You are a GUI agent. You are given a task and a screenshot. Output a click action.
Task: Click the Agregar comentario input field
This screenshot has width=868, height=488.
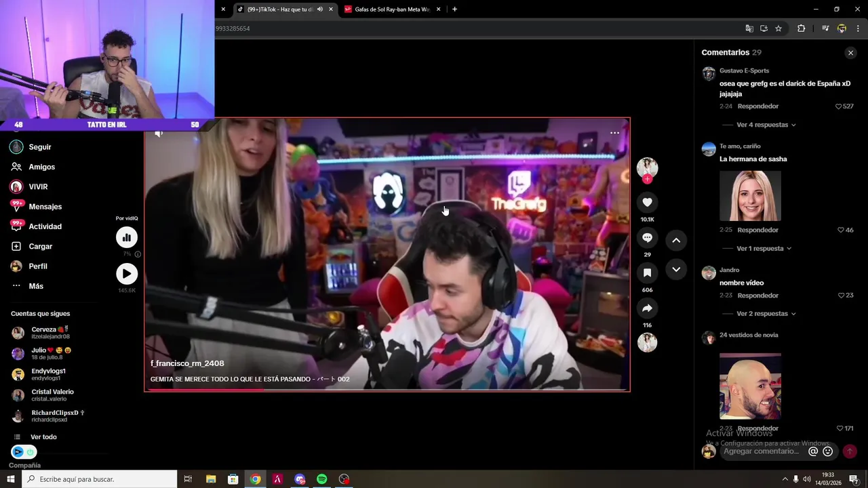(761, 451)
